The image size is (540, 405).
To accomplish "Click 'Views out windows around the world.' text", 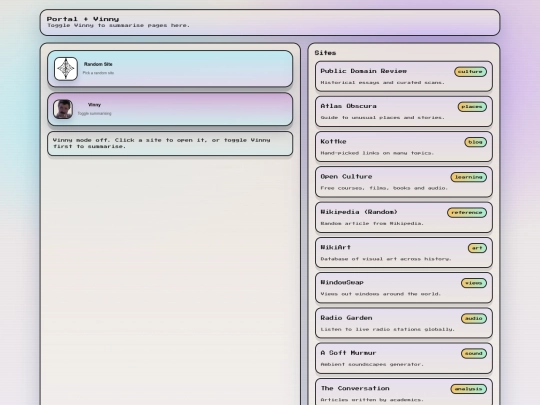I will coord(381,294).
